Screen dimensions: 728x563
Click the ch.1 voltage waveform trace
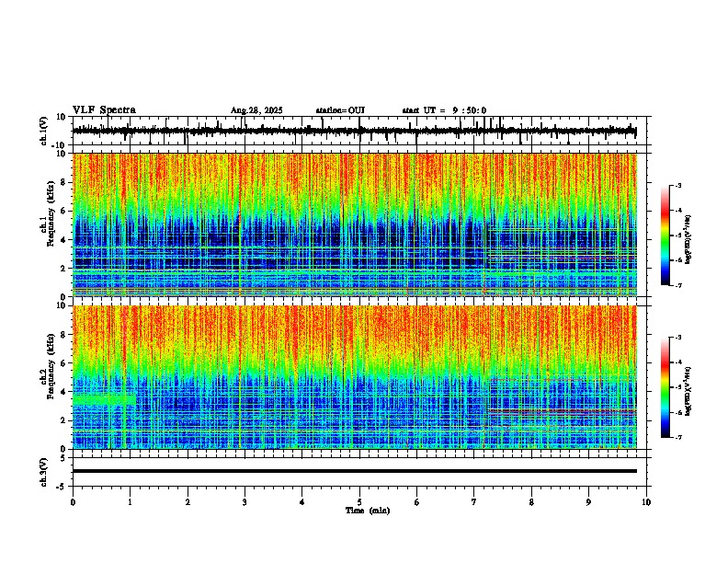(x=354, y=131)
